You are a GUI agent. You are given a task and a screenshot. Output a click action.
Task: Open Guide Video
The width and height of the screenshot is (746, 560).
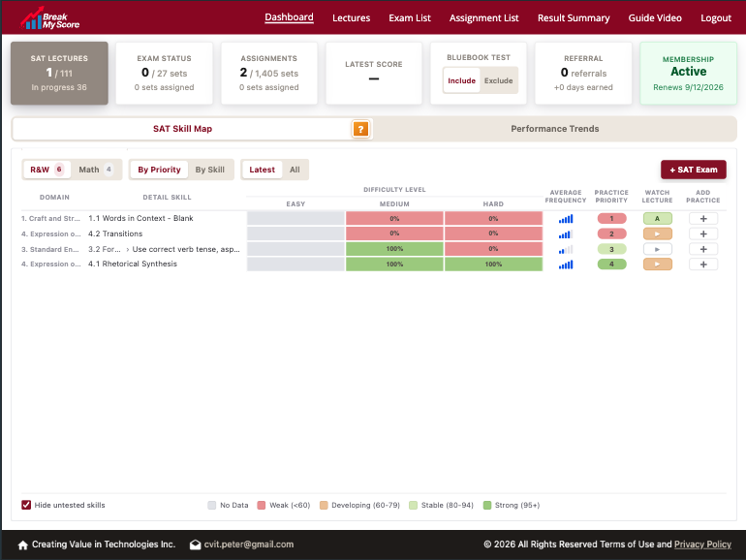click(655, 18)
